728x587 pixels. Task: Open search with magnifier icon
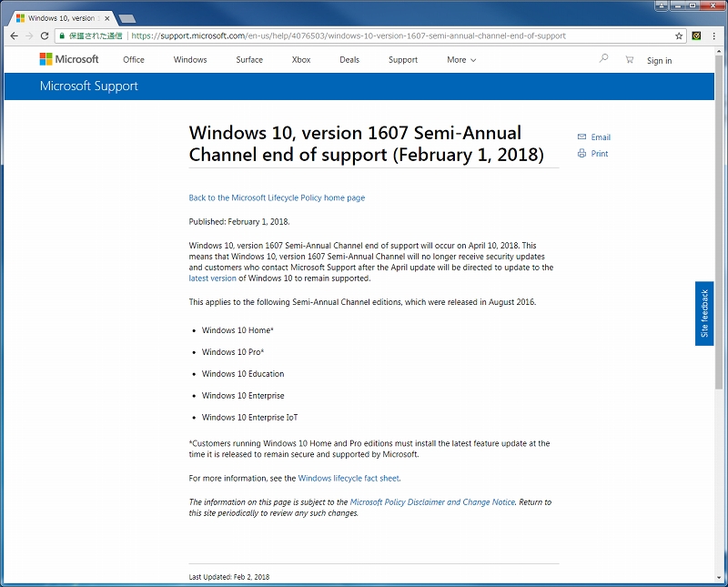(603, 58)
